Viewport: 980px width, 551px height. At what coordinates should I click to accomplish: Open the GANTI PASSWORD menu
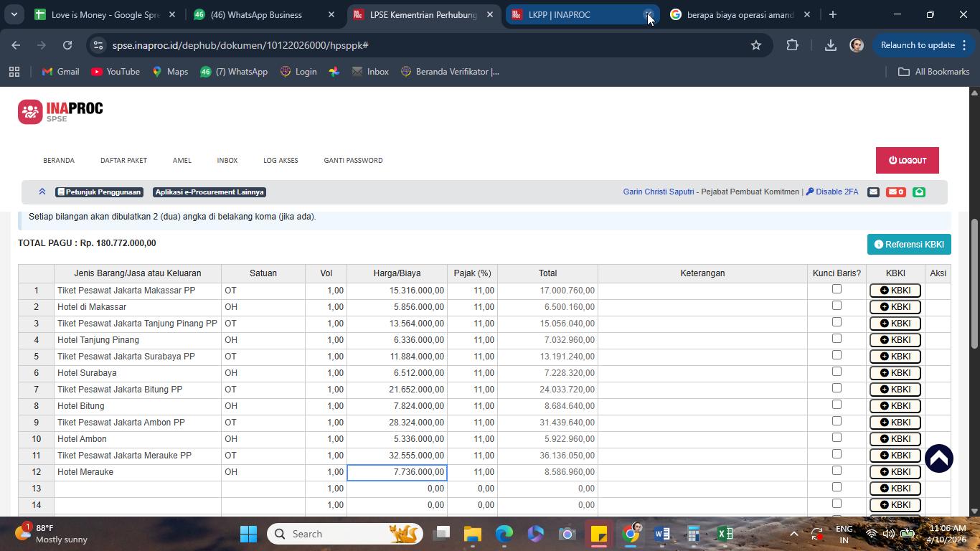click(x=353, y=161)
